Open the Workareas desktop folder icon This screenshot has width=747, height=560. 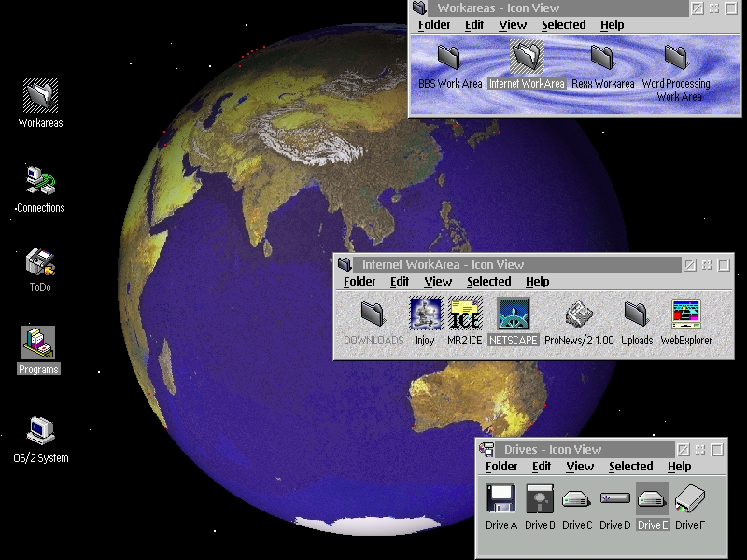coord(40,96)
